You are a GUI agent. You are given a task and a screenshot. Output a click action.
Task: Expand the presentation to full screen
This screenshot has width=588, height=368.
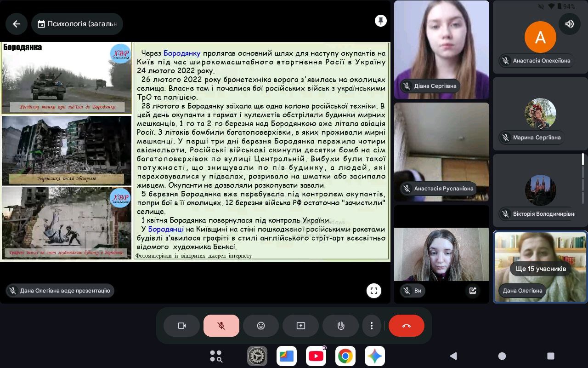(x=374, y=291)
